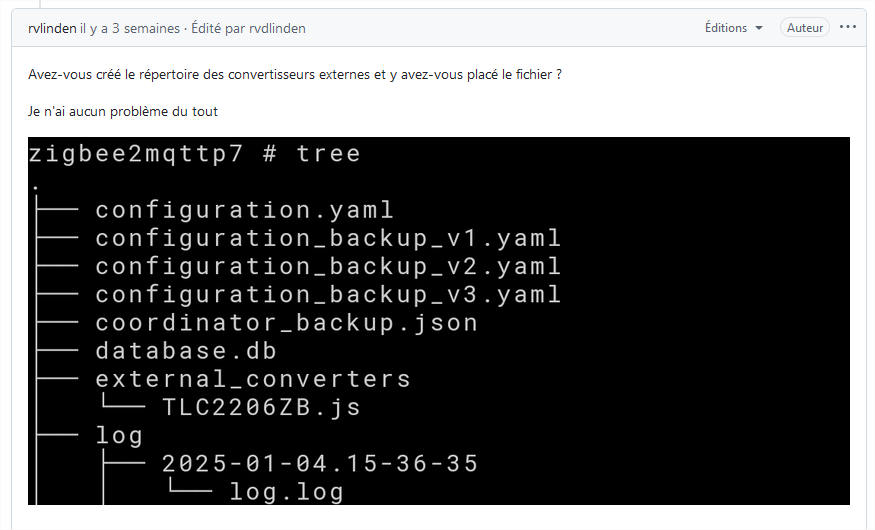Click the line "Je n'ai aucun problème du tout"

point(123,111)
